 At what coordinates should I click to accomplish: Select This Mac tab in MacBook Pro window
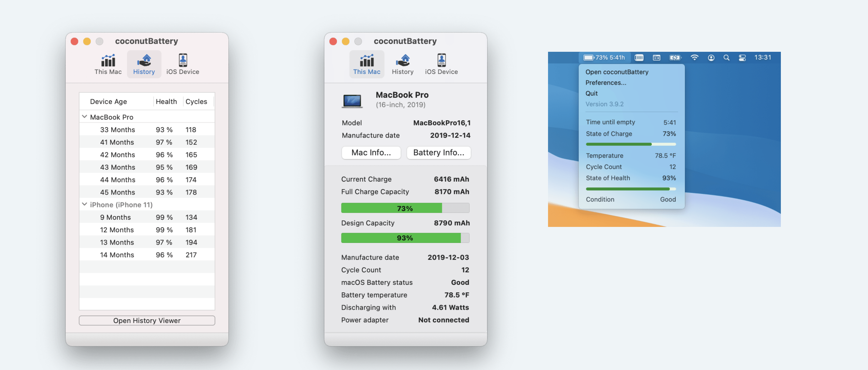pos(367,64)
